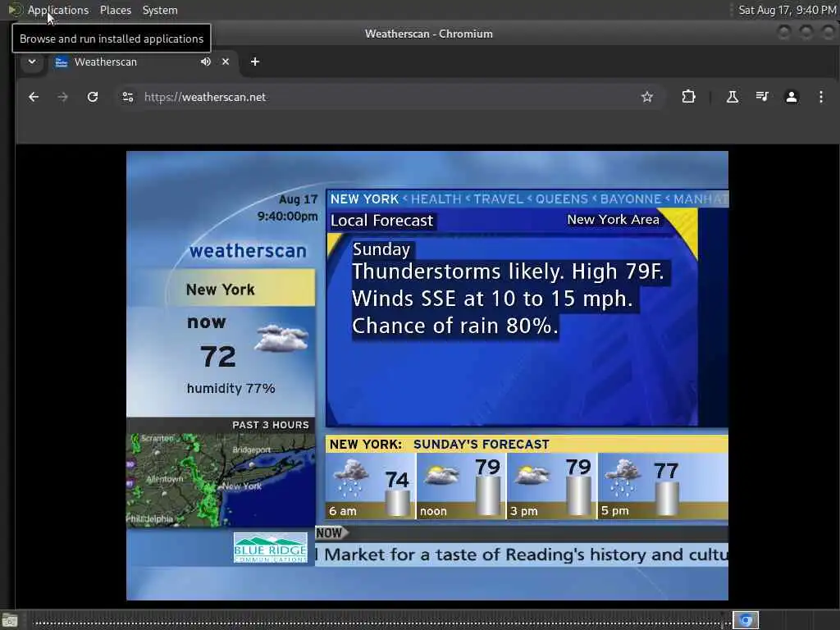Show desktop icon in bottom panel
The height and width of the screenshot is (630, 840).
(x=9, y=621)
